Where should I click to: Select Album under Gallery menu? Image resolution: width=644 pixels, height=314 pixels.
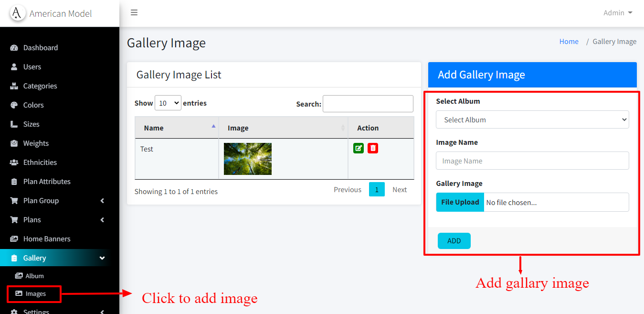pyautogui.click(x=34, y=276)
